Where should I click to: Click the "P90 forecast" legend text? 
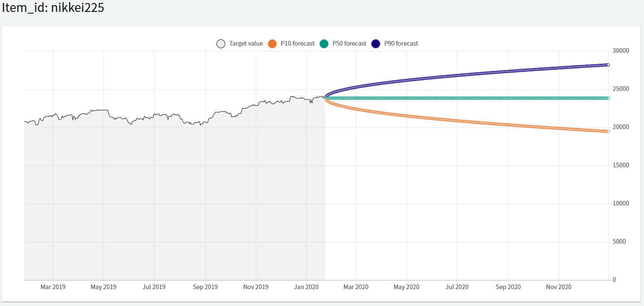401,43
